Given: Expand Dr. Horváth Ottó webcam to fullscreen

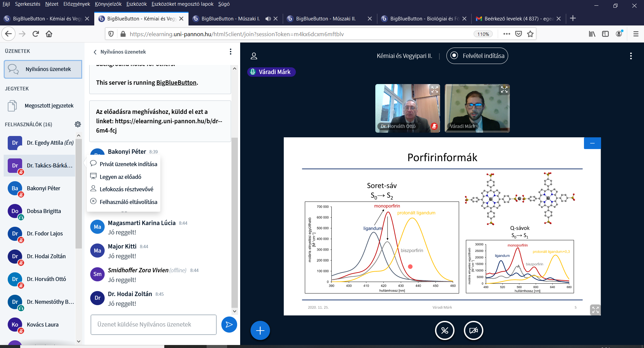Looking at the screenshot, I should coord(435,89).
